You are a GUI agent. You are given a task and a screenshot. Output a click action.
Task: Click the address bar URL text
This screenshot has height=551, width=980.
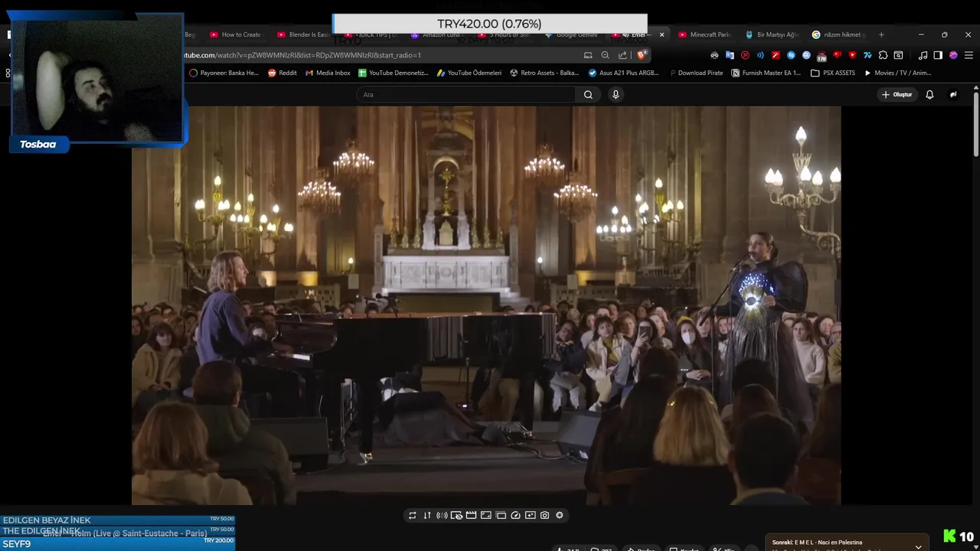coord(302,55)
